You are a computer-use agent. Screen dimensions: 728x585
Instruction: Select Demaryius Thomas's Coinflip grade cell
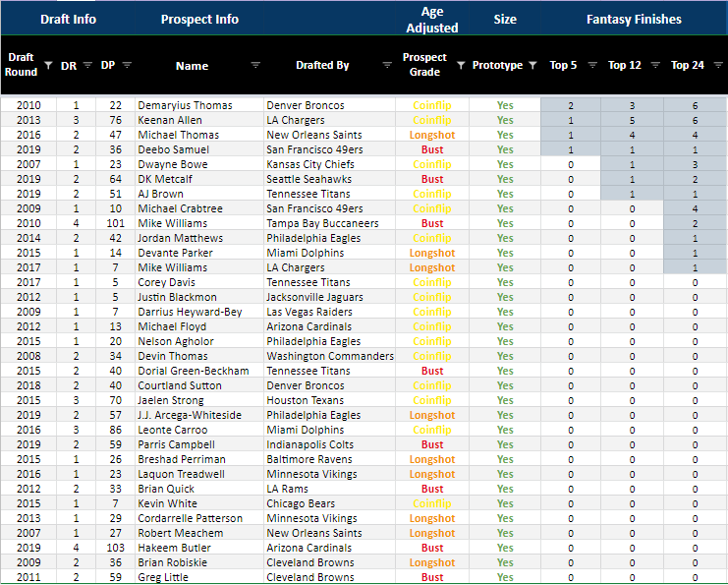click(x=432, y=105)
